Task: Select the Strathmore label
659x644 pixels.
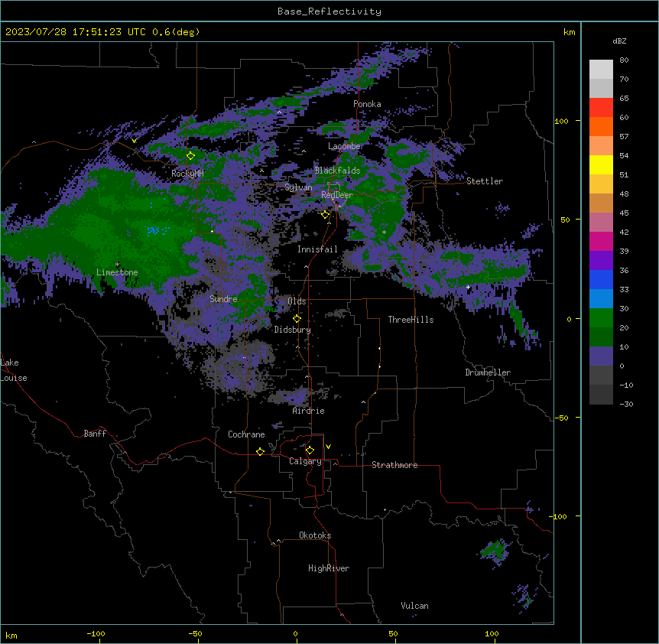Action: 394,465
